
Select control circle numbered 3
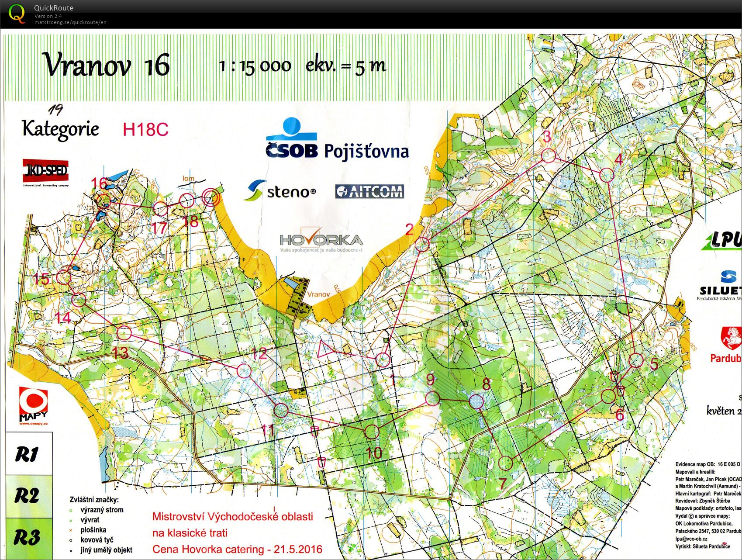[x=549, y=156]
